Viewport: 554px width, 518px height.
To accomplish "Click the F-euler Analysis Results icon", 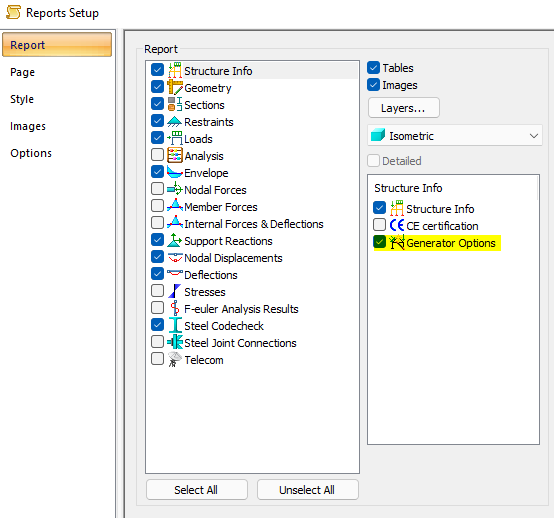I will (x=175, y=308).
